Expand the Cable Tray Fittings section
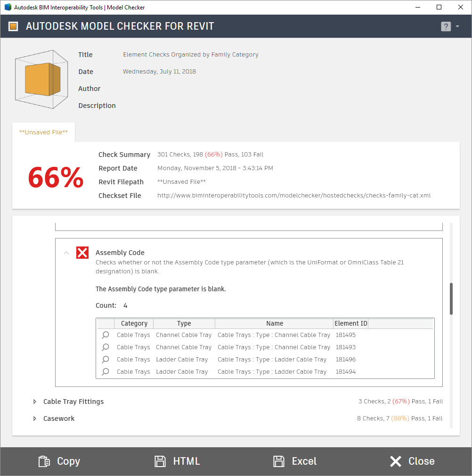Viewport: 472px width, 476px height. pos(34,402)
